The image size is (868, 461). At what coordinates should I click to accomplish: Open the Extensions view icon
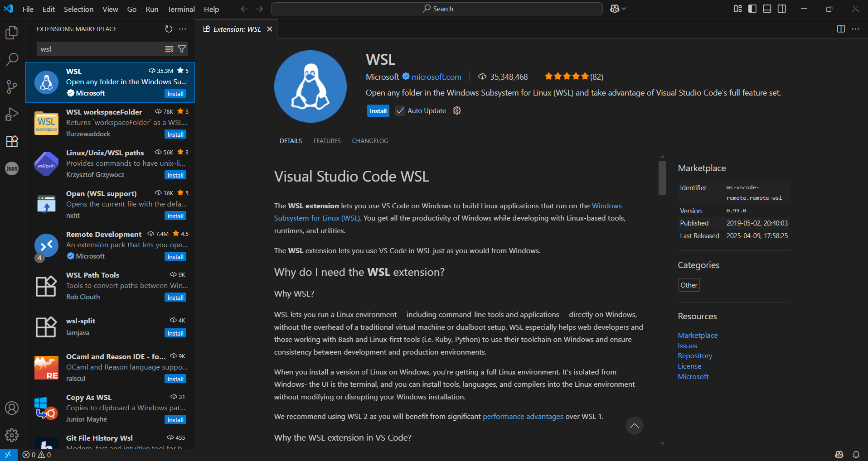(x=12, y=141)
